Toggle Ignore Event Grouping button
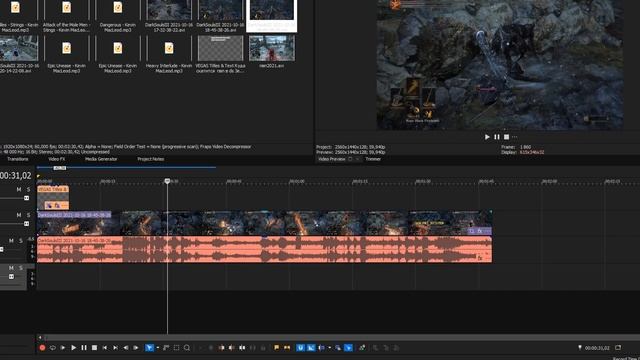640x360 pixels. [x=348, y=348]
